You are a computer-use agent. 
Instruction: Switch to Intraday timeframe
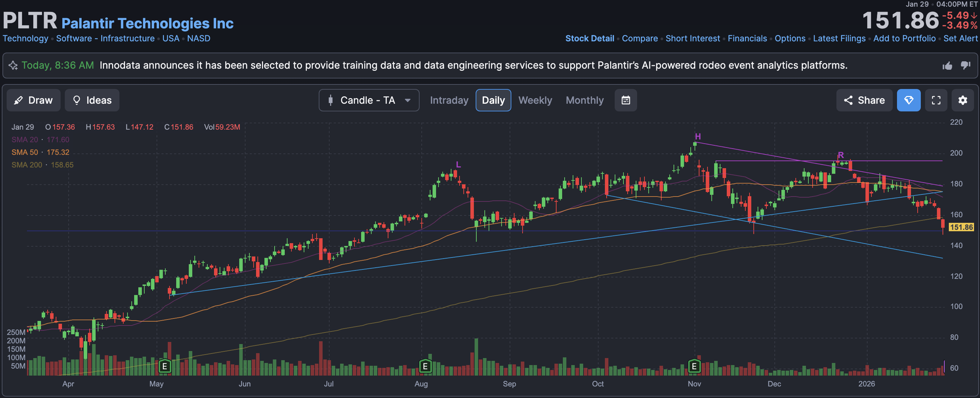click(449, 100)
